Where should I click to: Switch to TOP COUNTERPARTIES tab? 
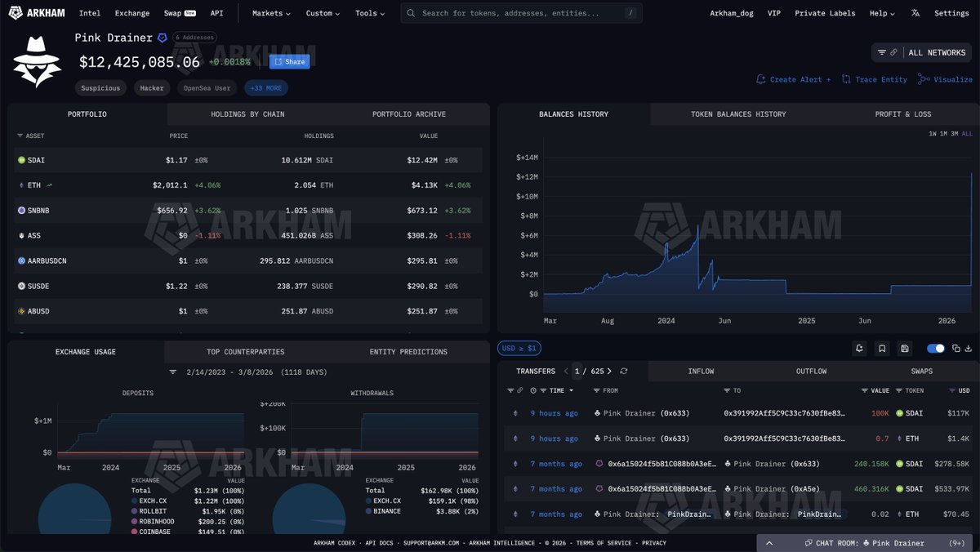coord(245,352)
